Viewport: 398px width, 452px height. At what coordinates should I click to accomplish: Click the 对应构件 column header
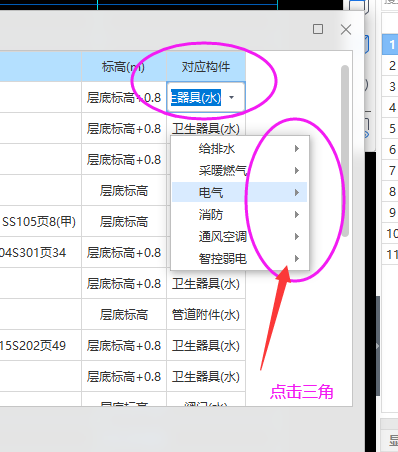coord(206,67)
